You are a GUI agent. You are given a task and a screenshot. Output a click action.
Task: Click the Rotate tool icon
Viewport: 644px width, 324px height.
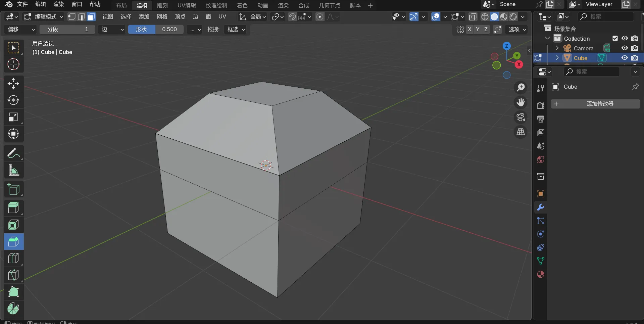click(13, 100)
